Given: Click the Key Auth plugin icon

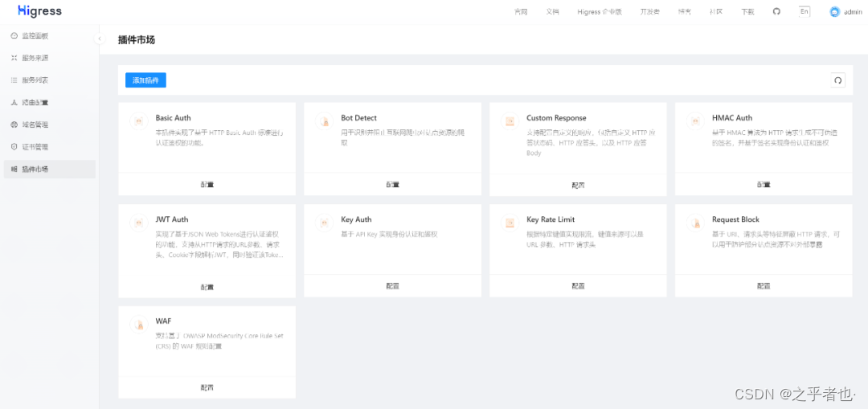Looking at the screenshot, I should click(325, 223).
